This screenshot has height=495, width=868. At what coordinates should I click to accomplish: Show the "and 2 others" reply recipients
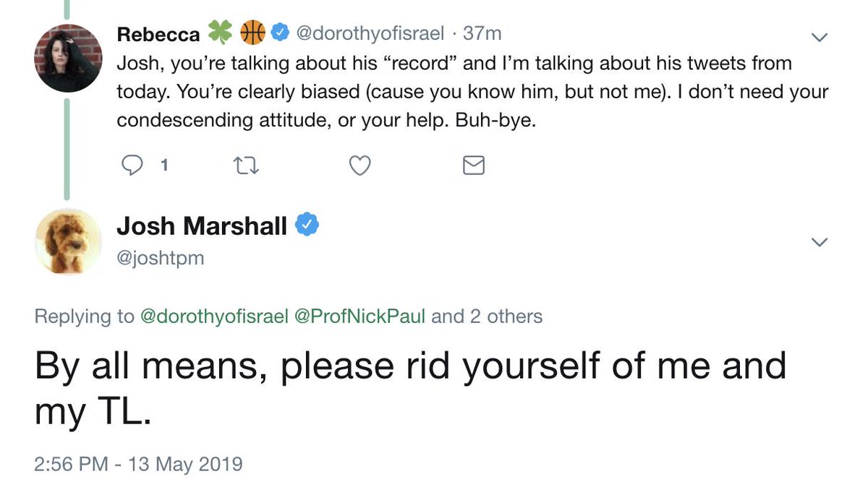pos(487,316)
